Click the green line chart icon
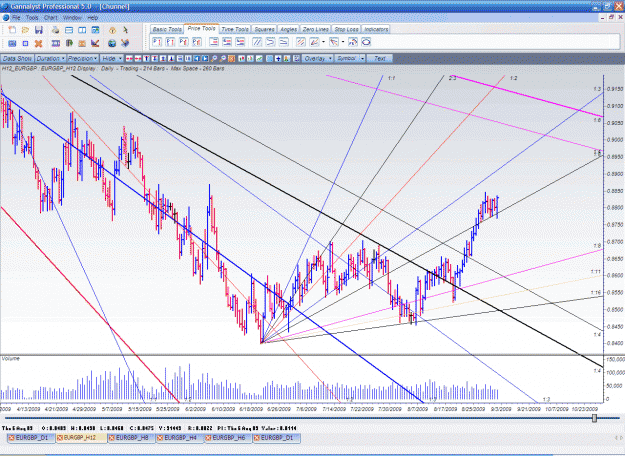 (x=259, y=59)
